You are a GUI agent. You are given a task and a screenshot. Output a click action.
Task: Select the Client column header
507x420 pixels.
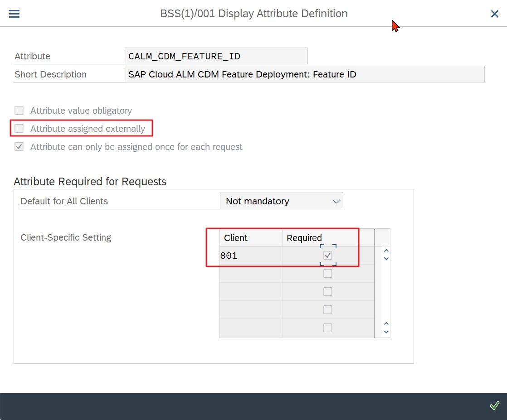pyautogui.click(x=251, y=238)
